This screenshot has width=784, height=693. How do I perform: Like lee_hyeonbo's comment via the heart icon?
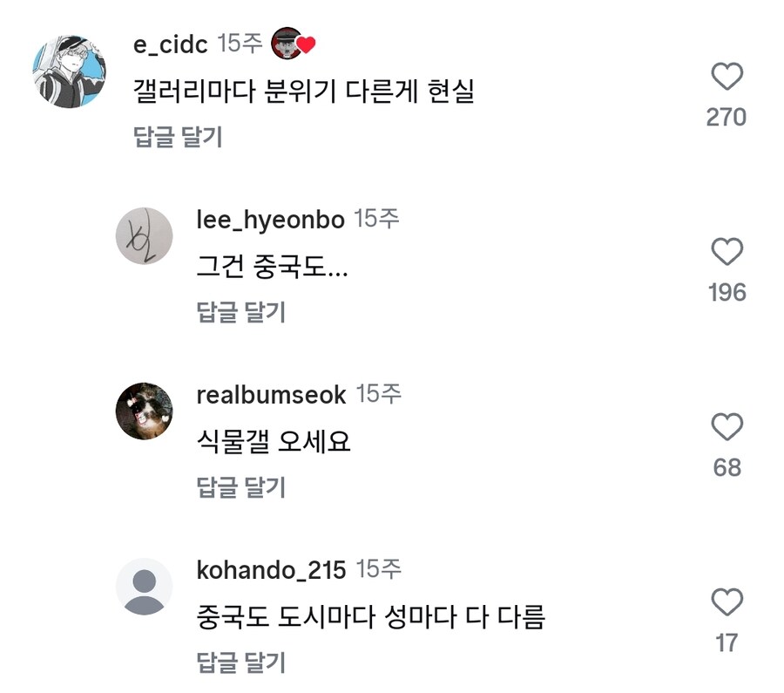(726, 253)
